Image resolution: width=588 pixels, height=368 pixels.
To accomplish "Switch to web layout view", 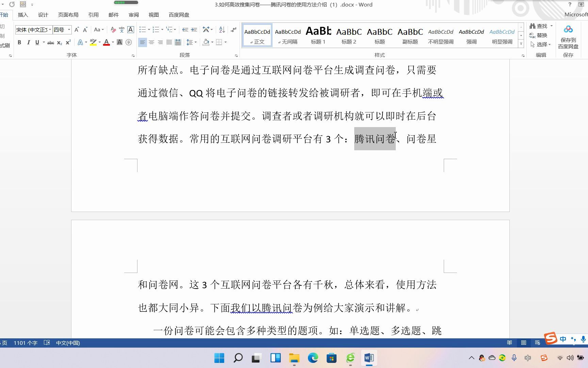I will click(x=538, y=343).
